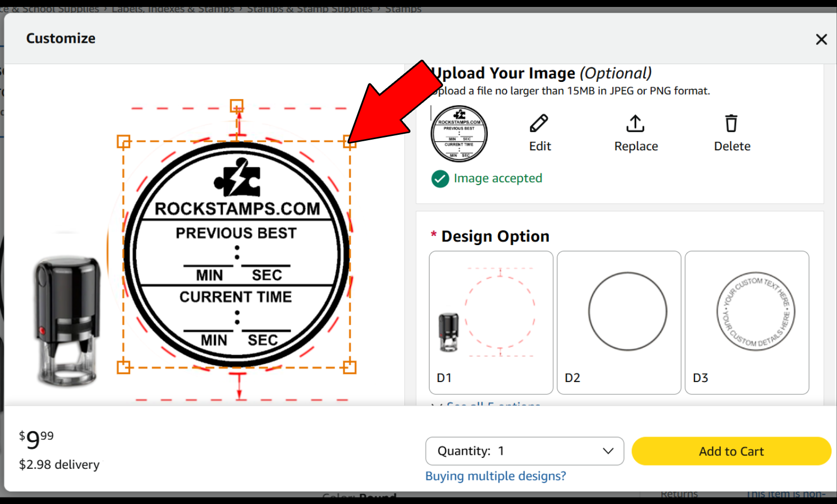Click the Edit pencil icon
This screenshot has height=504, width=837.
pos(539,124)
